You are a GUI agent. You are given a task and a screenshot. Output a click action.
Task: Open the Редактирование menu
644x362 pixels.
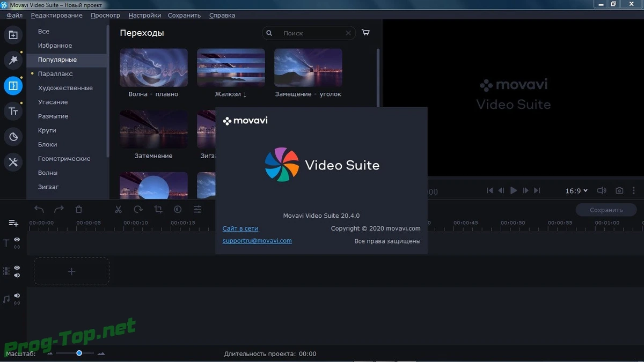point(57,15)
